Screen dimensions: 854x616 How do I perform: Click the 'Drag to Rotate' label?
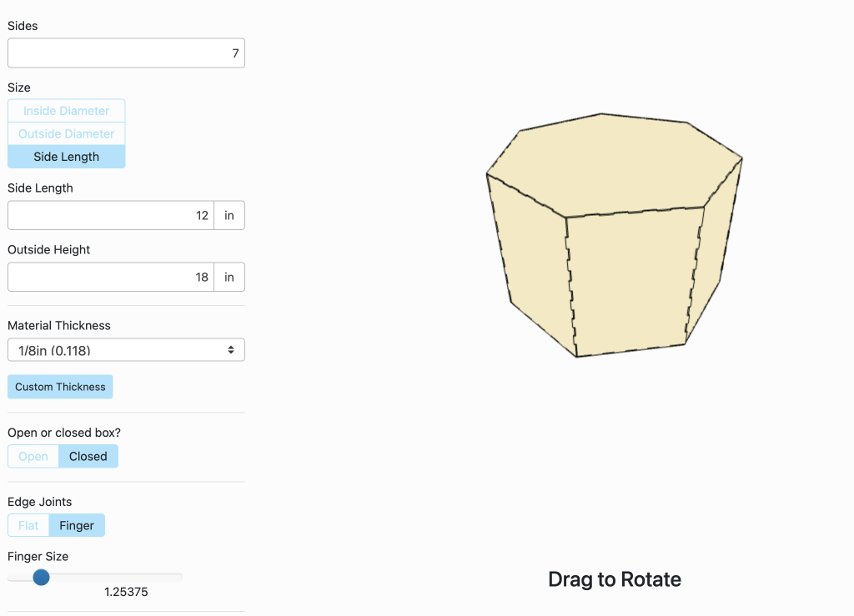[x=615, y=579]
